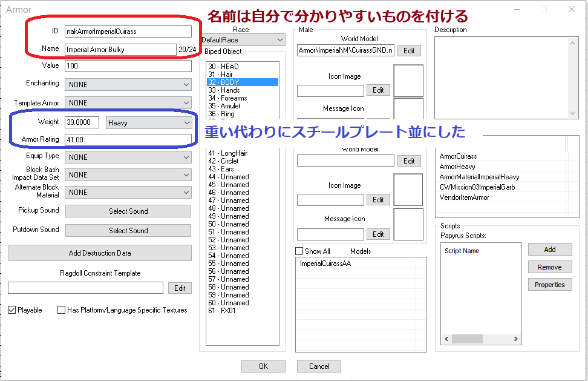Uncheck the Playable checkbox

(12, 310)
